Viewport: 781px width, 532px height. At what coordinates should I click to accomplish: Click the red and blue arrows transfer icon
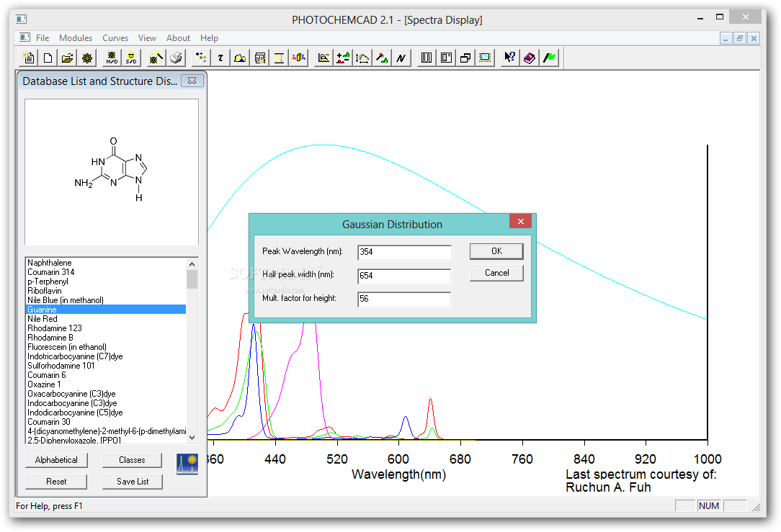(298, 58)
